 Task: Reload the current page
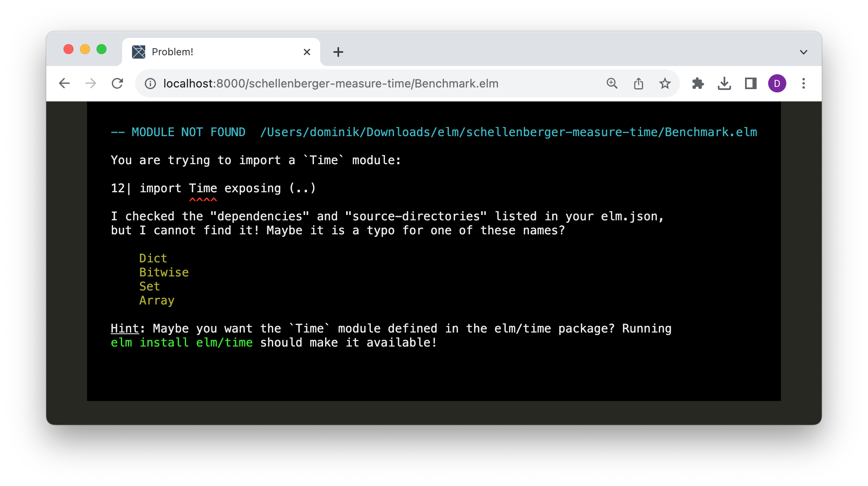[118, 83]
